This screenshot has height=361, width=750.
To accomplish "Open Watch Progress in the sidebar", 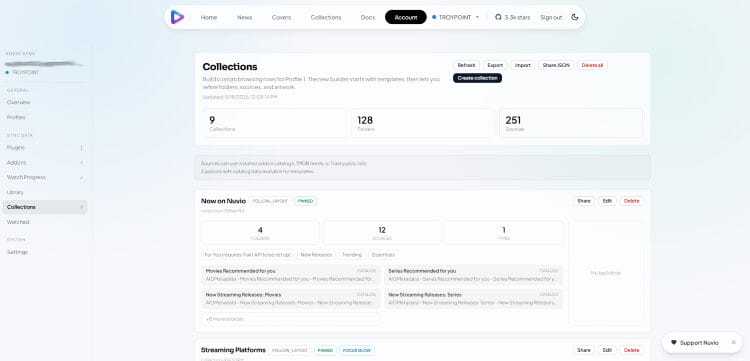I will (45, 177).
